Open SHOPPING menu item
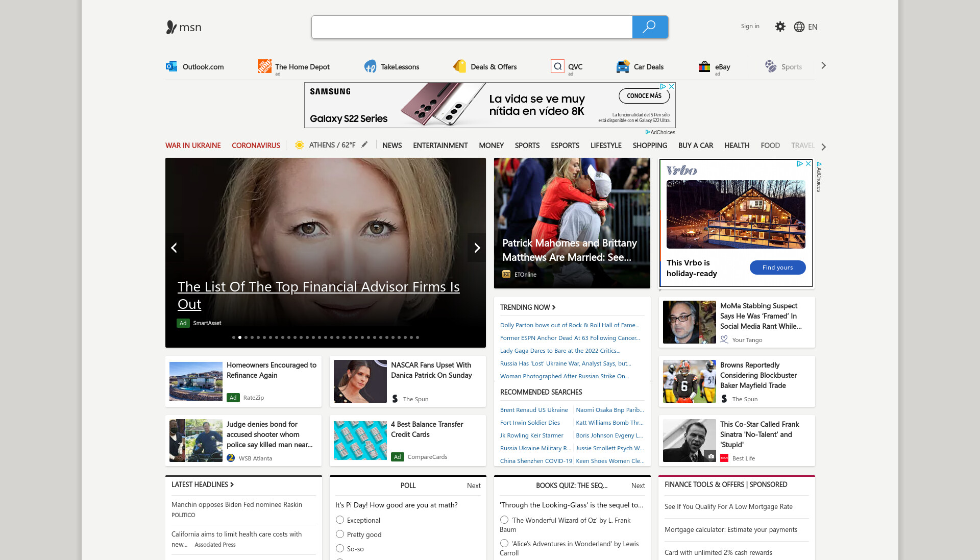Image resolution: width=980 pixels, height=560 pixels. [x=650, y=145]
